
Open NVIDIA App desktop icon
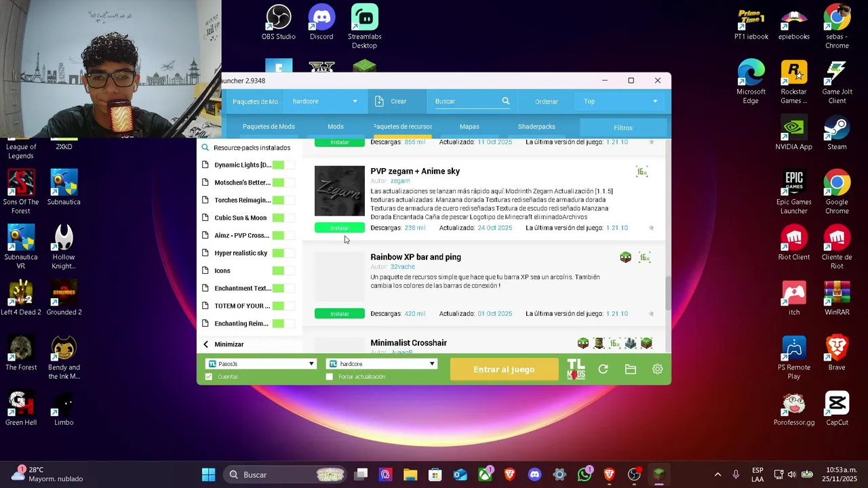pyautogui.click(x=793, y=134)
